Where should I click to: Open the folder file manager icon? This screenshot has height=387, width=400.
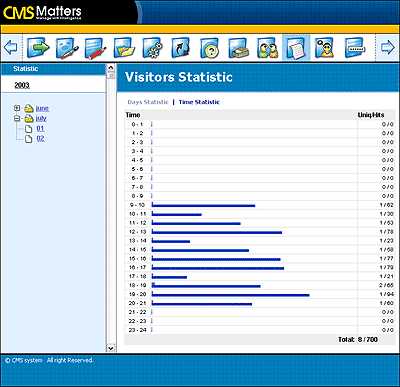pos(124,48)
